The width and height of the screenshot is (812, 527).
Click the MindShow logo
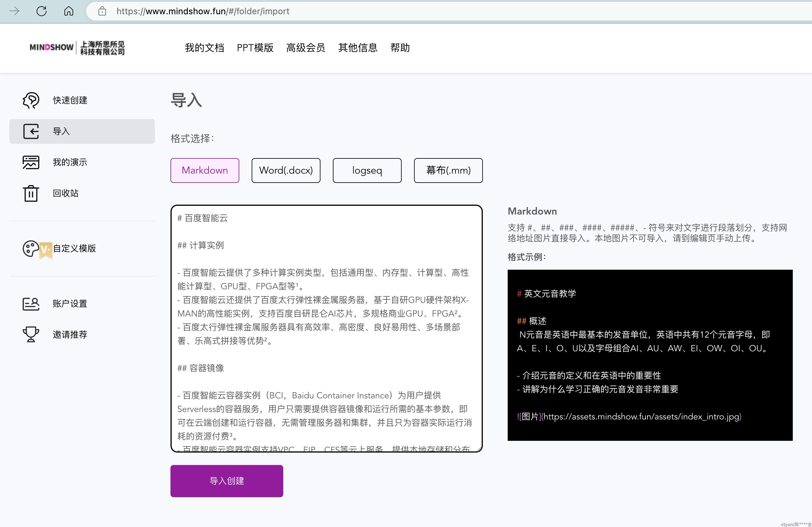(77, 48)
